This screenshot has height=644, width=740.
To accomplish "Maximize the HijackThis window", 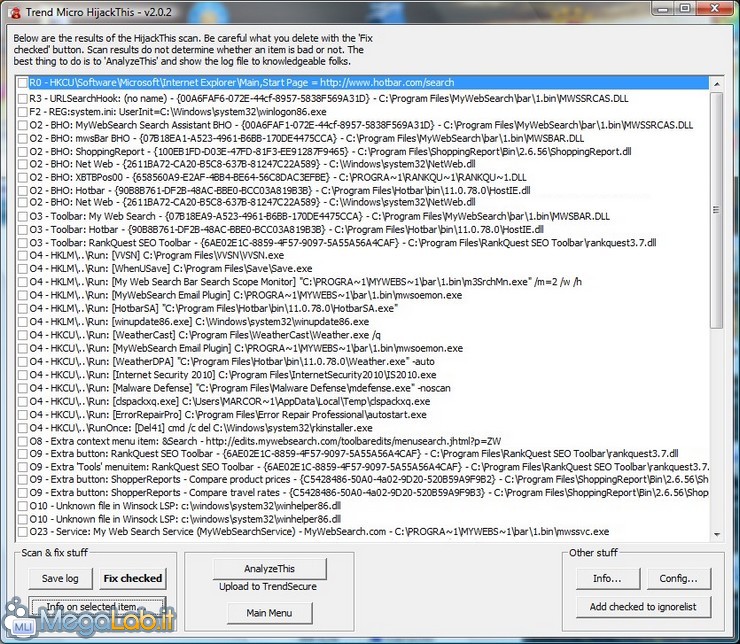I will (x=685, y=8).
